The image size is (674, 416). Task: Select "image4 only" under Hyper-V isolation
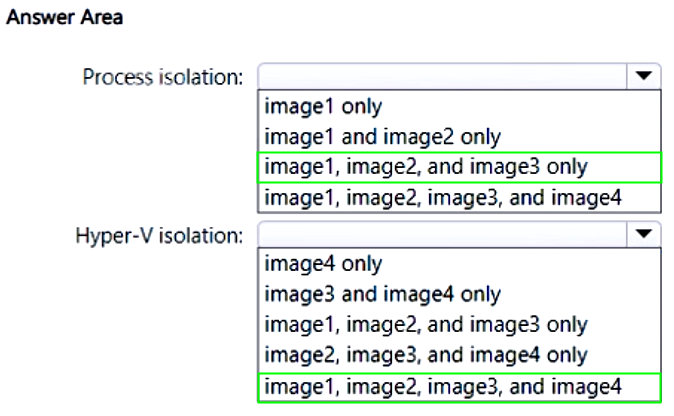click(322, 264)
